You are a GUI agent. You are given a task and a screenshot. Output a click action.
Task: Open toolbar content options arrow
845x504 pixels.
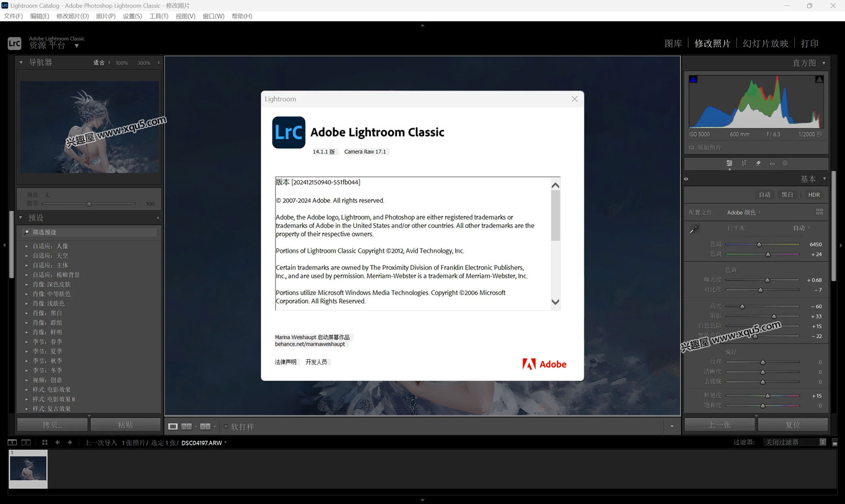672,426
